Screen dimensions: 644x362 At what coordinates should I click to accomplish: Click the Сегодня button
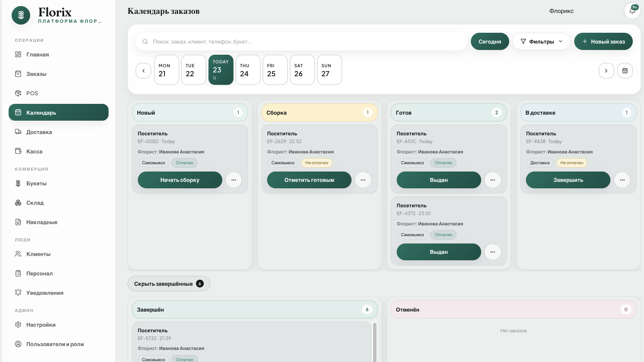pyautogui.click(x=490, y=42)
